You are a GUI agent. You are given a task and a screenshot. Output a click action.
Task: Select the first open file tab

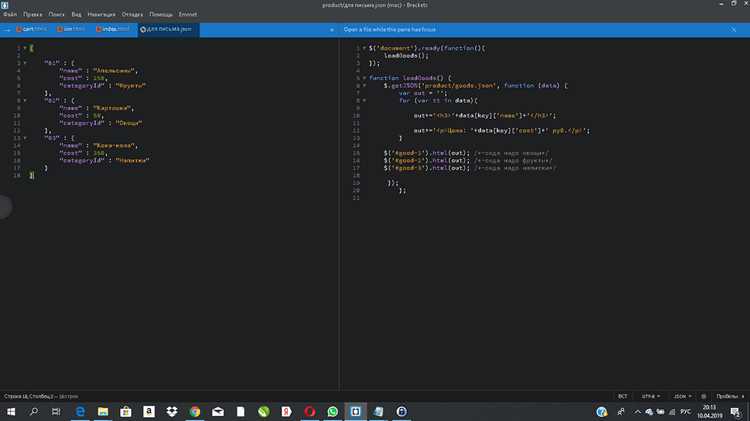pyautogui.click(x=32, y=29)
